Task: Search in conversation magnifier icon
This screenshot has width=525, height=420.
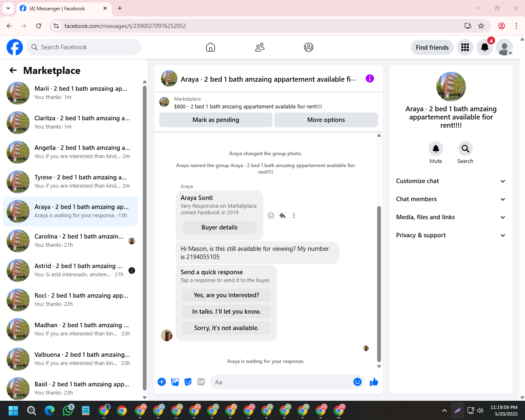Action: pyautogui.click(x=465, y=149)
